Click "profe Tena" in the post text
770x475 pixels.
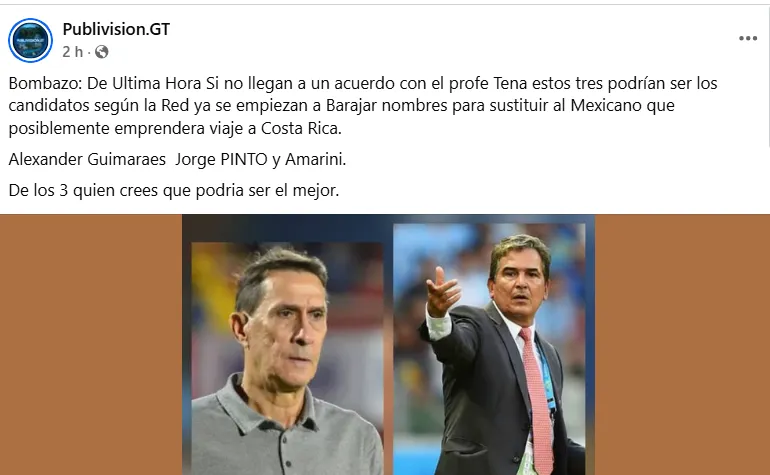click(487, 84)
